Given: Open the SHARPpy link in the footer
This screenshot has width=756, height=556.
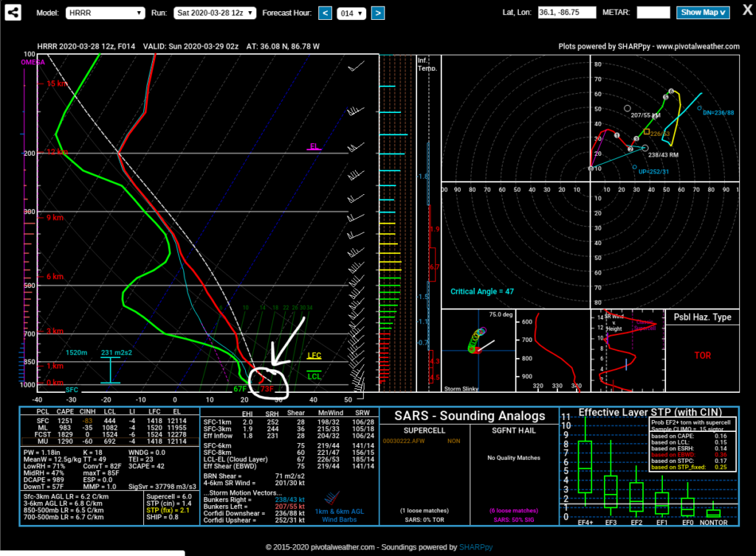Looking at the screenshot, I should [476, 547].
